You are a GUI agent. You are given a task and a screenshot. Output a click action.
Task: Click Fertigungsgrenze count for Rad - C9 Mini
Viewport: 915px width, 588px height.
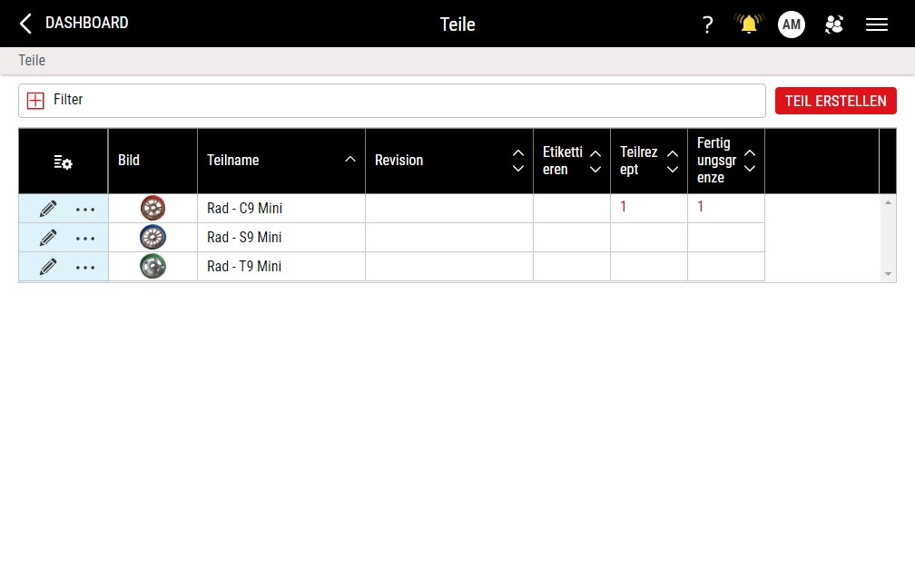coord(701,207)
